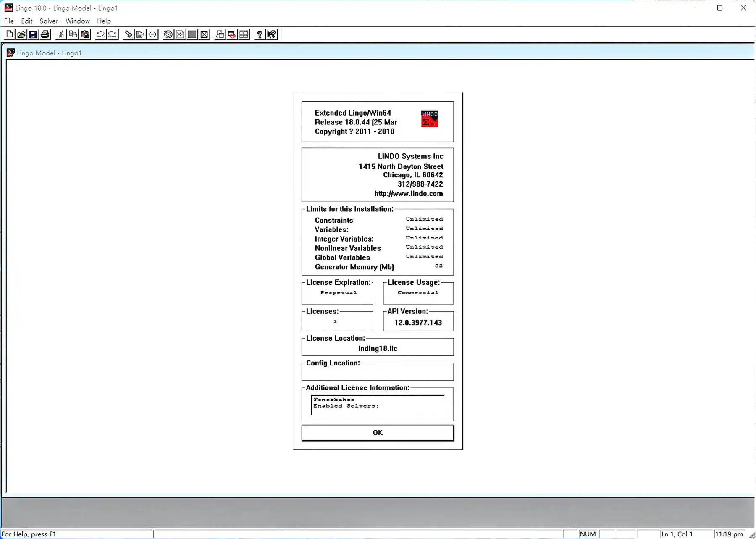Open the Window menu
The height and width of the screenshot is (539, 756).
click(78, 21)
